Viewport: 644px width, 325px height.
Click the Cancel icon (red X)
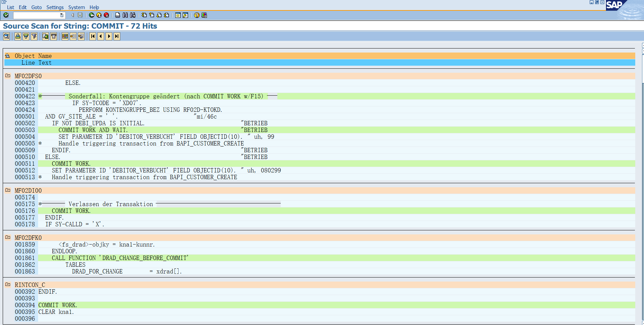106,15
